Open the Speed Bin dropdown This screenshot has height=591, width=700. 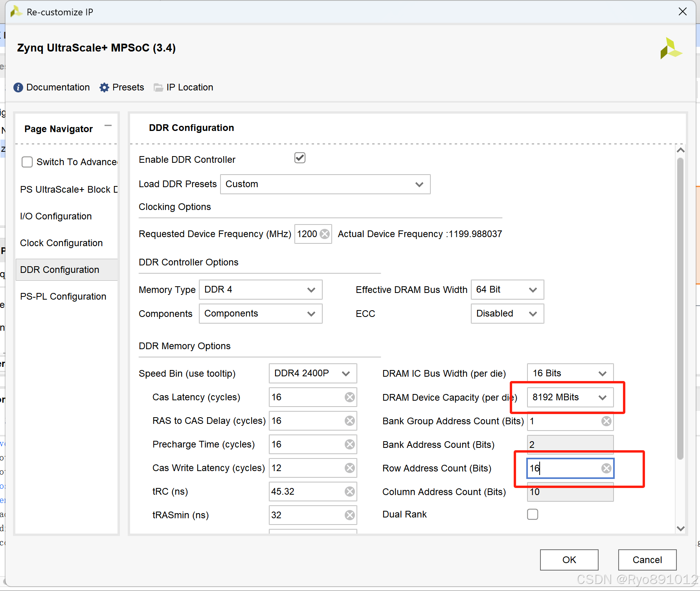(313, 373)
